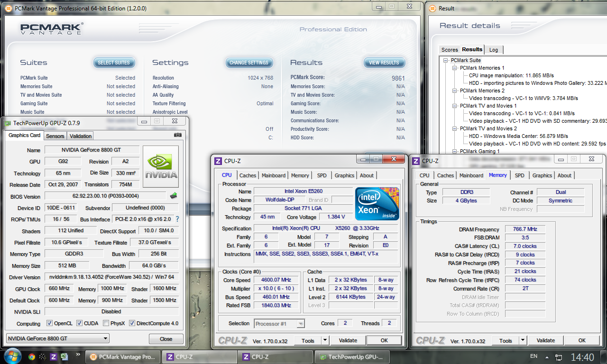This screenshot has width=607, height=364.
Task: Switch to GPU-Z Sensors tab
Action: tap(55, 136)
